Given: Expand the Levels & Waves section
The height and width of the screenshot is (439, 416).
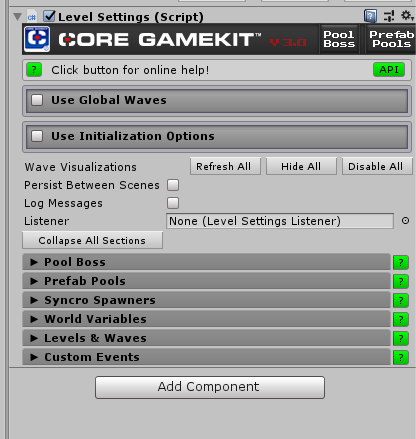Looking at the screenshot, I should [x=206, y=338].
